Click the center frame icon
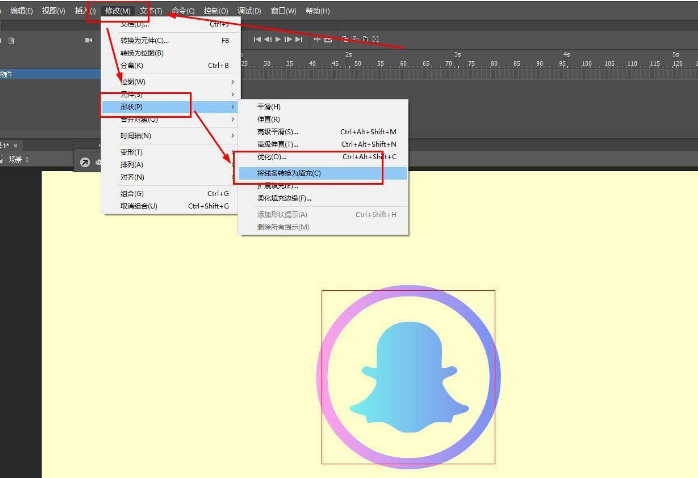 [x=317, y=40]
